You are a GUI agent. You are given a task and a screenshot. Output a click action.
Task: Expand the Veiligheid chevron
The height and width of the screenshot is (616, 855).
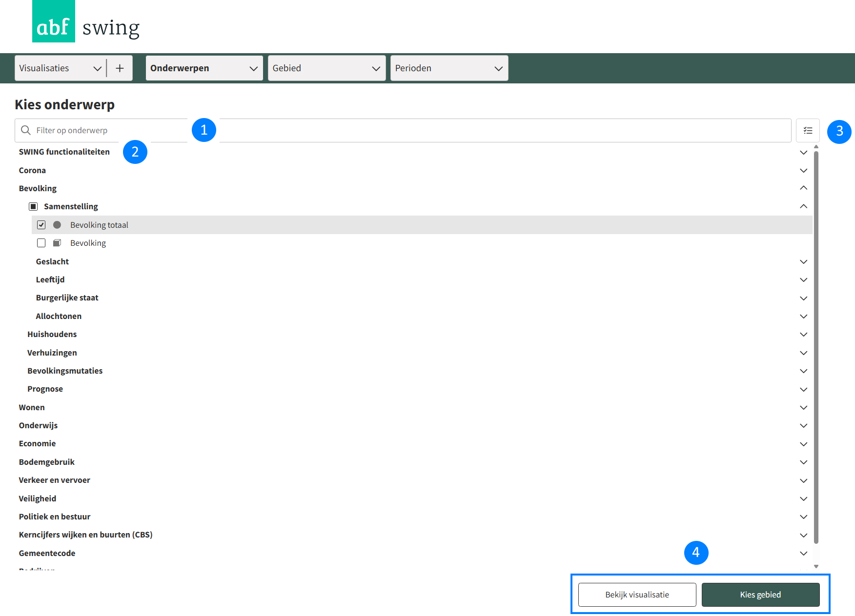[803, 498]
